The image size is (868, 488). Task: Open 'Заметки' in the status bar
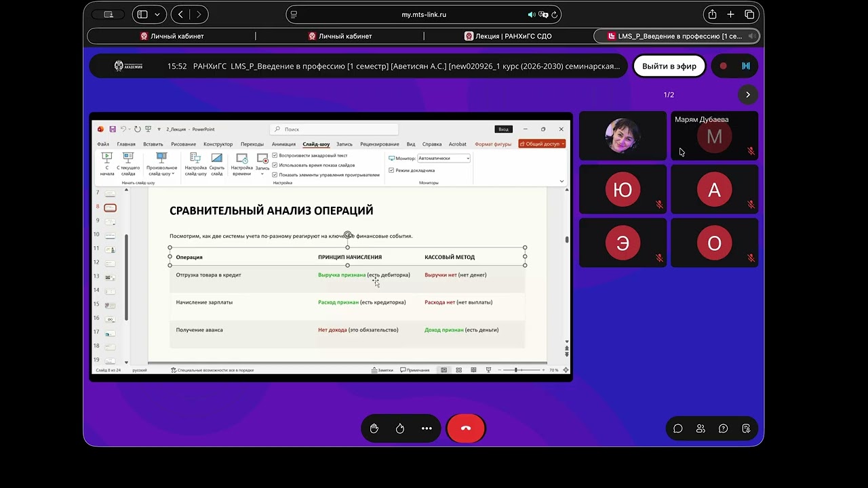pos(382,370)
